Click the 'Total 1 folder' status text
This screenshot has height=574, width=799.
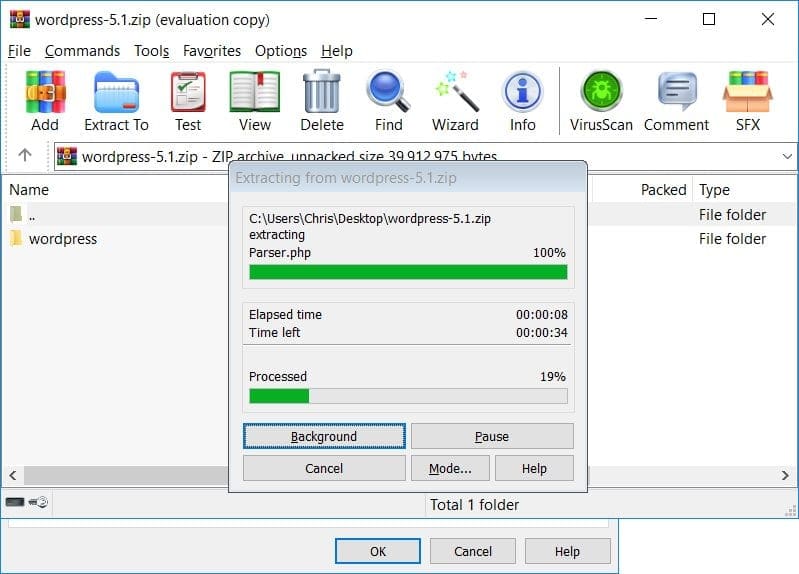[474, 505]
